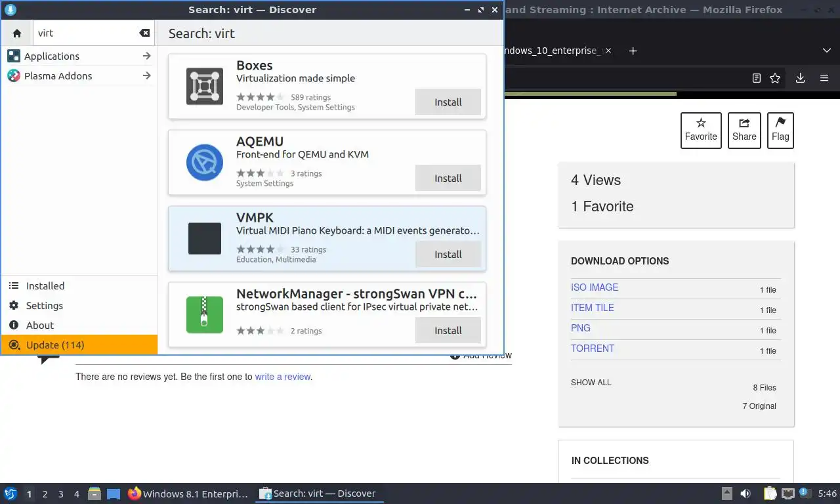Open the Boxes app icon
Image resolution: width=840 pixels, height=504 pixels.
(205, 87)
